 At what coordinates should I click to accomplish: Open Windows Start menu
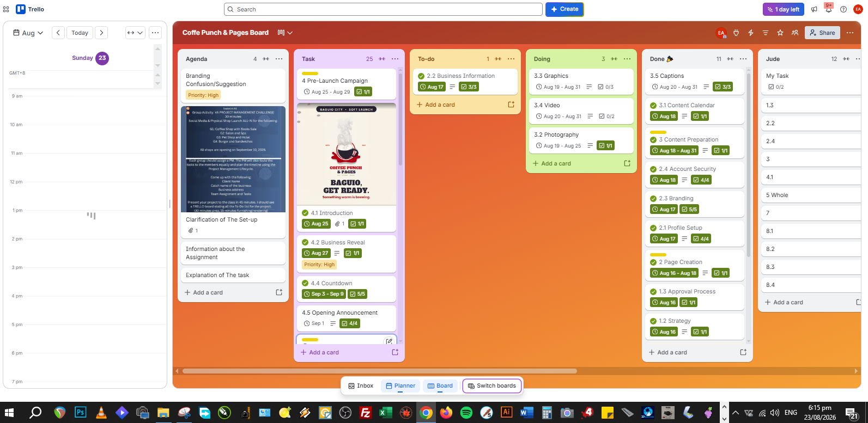9,413
